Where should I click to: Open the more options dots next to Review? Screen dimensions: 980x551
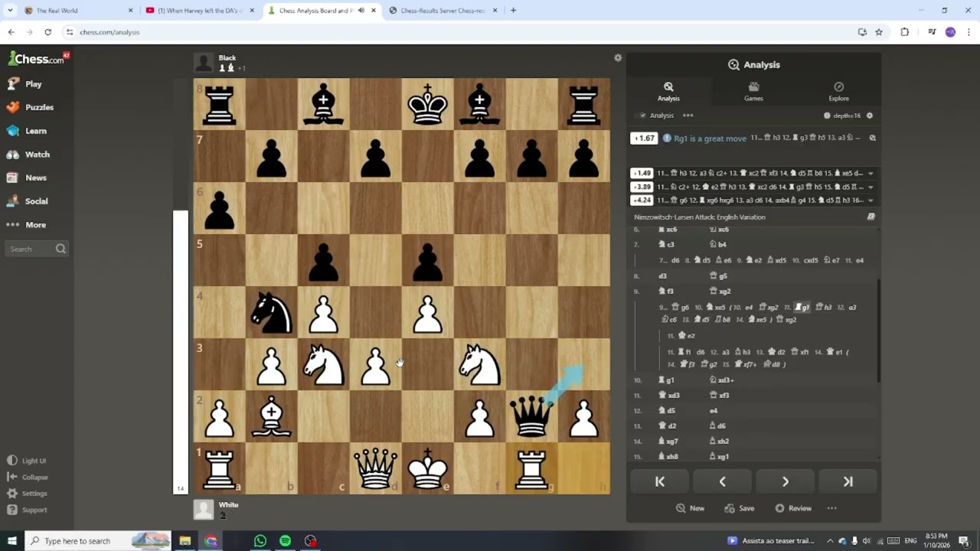[x=831, y=508]
